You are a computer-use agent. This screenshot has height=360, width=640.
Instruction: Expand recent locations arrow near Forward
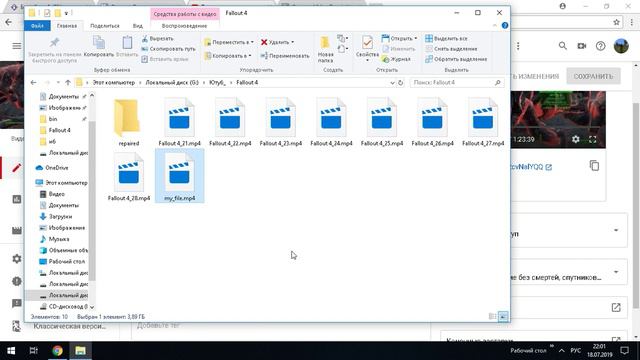58,82
